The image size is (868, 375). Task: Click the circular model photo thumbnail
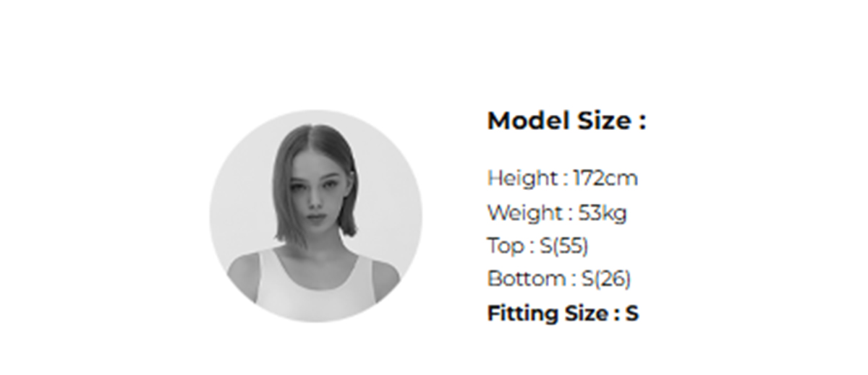pos(316,216)
